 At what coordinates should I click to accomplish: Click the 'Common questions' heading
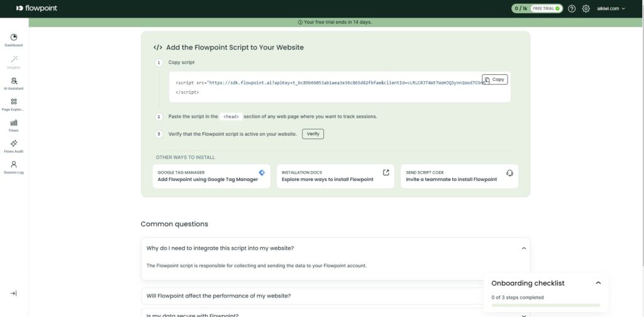coord(175,224)
